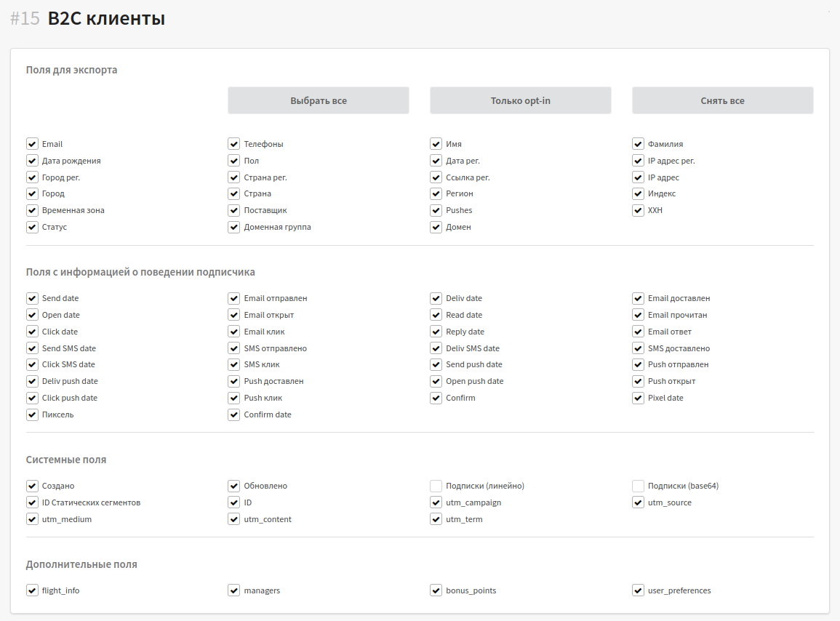Enable the 'Подписки (линейно)' checkbox
The height and width of the screenshot is (621, 840).
pos(436,486)
